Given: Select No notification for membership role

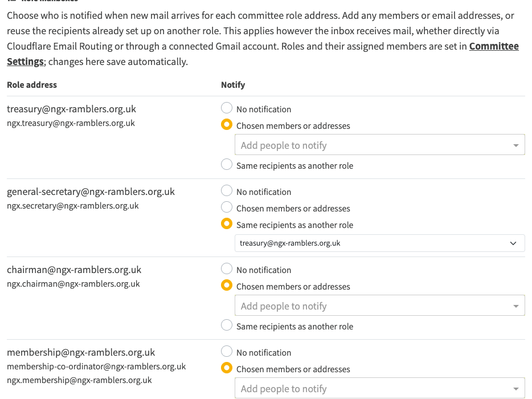Looking at the screenshot, I should point(227,352).
